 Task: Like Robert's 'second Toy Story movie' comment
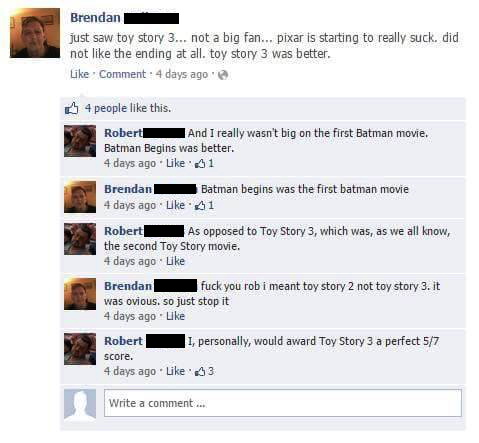(175, 261)
